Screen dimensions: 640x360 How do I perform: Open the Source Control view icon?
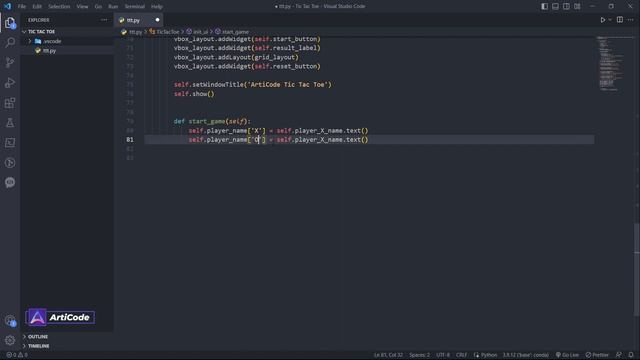pyautogui.click(x=10, y=62)
